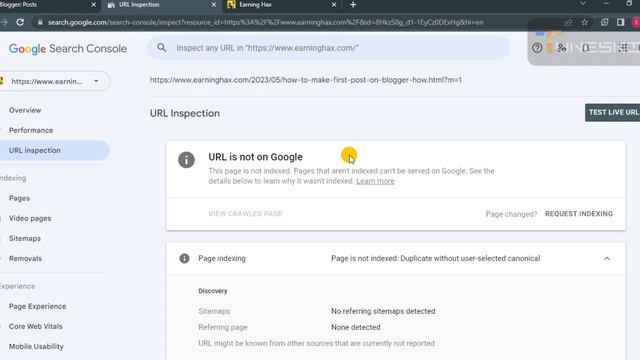The height and width of the screenshot is (360, 640).
Task: Follow the Learn more link
Action: pyautogui.click(x=375, y=181)
